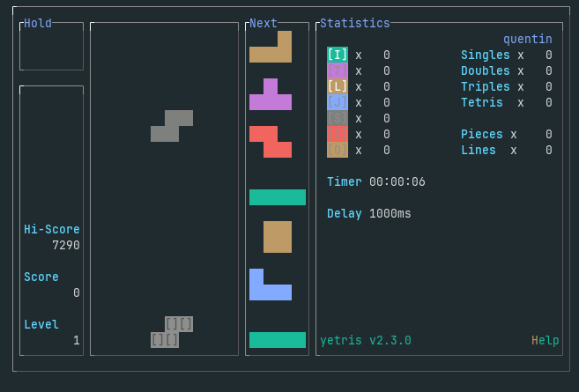This screenshot has width=579, height=392.
Task: Click the [S] piece statistics icon
Action: pyautogui.click(x=338, y=118)
